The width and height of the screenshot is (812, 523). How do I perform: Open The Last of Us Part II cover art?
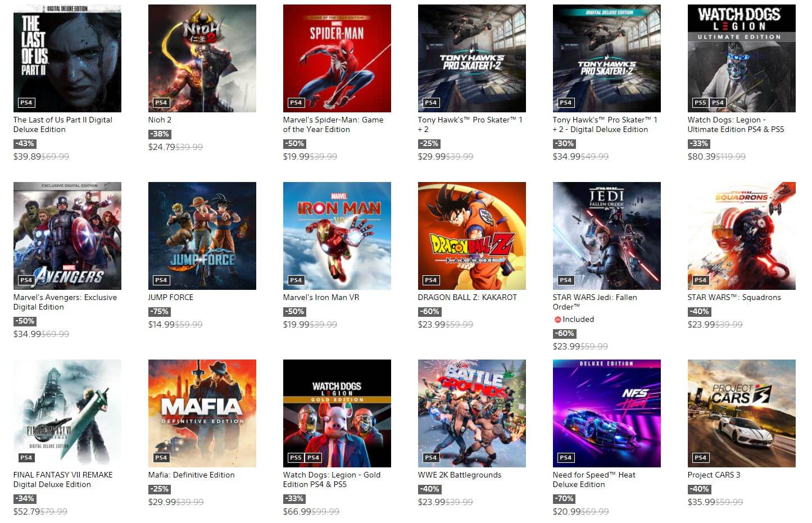[67, 58]
